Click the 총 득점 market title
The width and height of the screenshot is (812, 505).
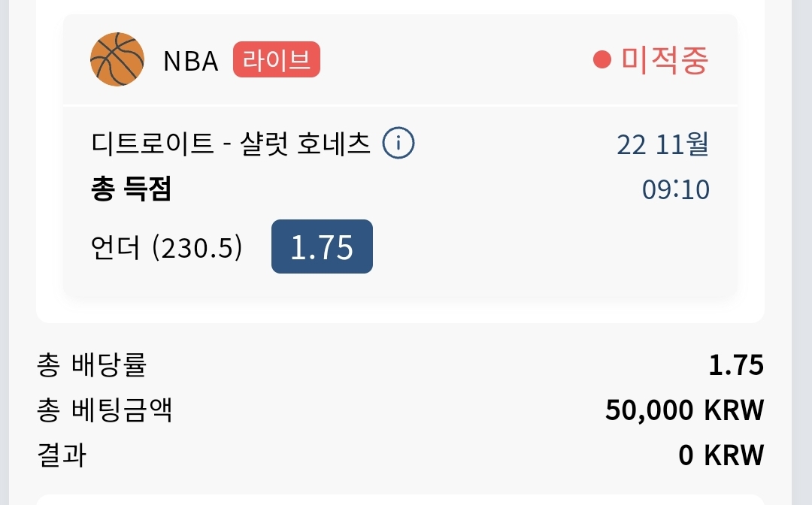(131, 189)
